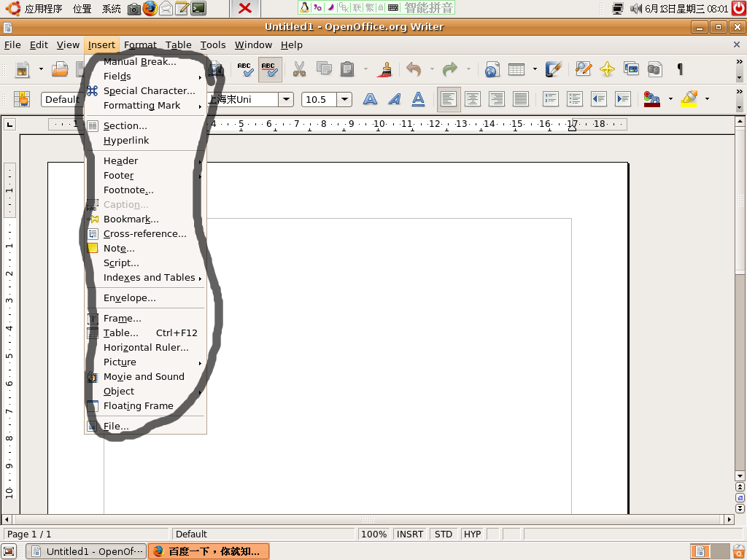This screenshot has height=560, width=747.
Task: Click the Copy icon
Action: (x=324, y=69)
